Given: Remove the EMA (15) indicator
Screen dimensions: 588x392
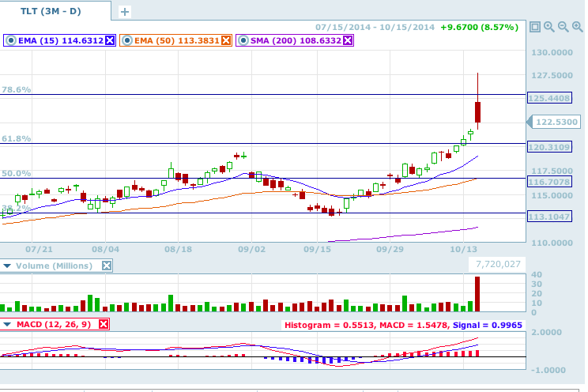Looking at the screenshot, I should tap(110, 40).
